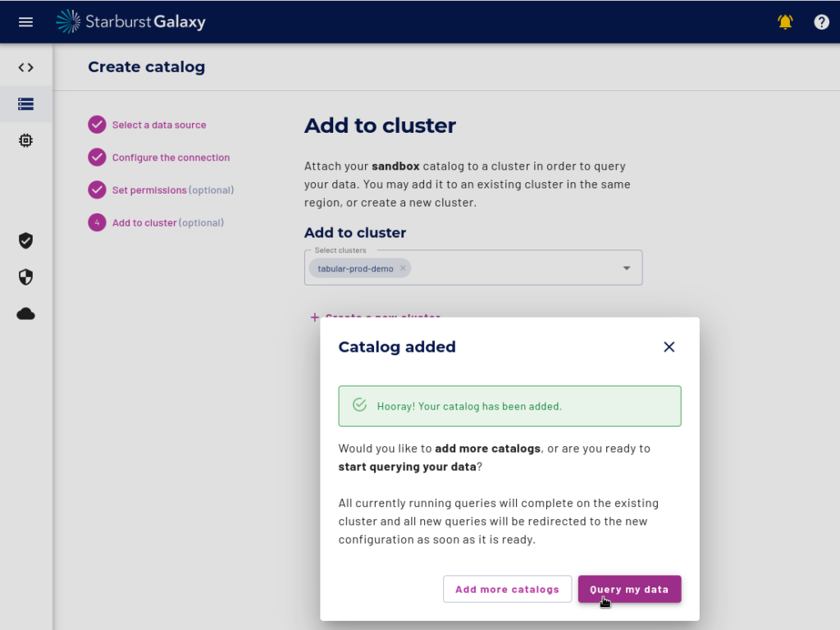Screen dimensions: 840x630
Task: Click the Starburst Galaxy logo
Action: [131, 22]
